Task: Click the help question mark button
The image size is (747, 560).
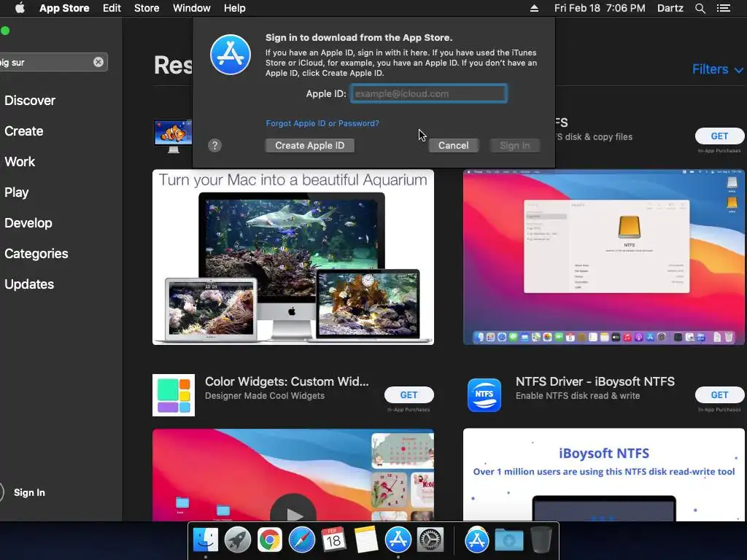Action: 215,145
